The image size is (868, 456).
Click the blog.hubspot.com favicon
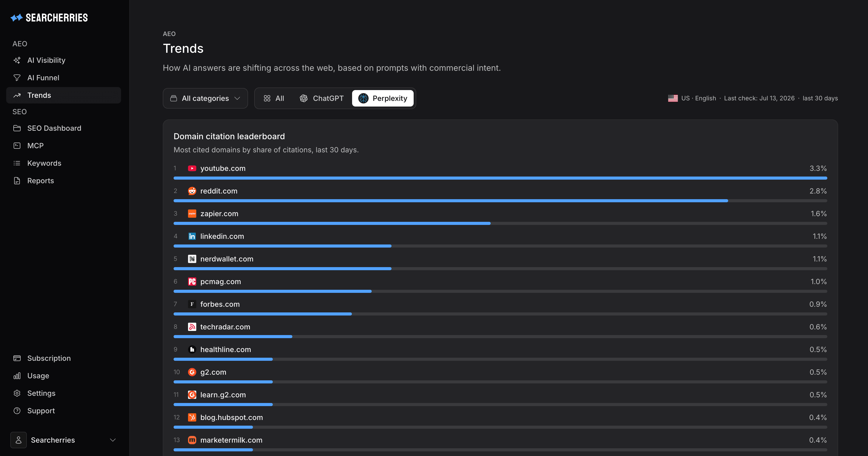click(x=192, y=417)
